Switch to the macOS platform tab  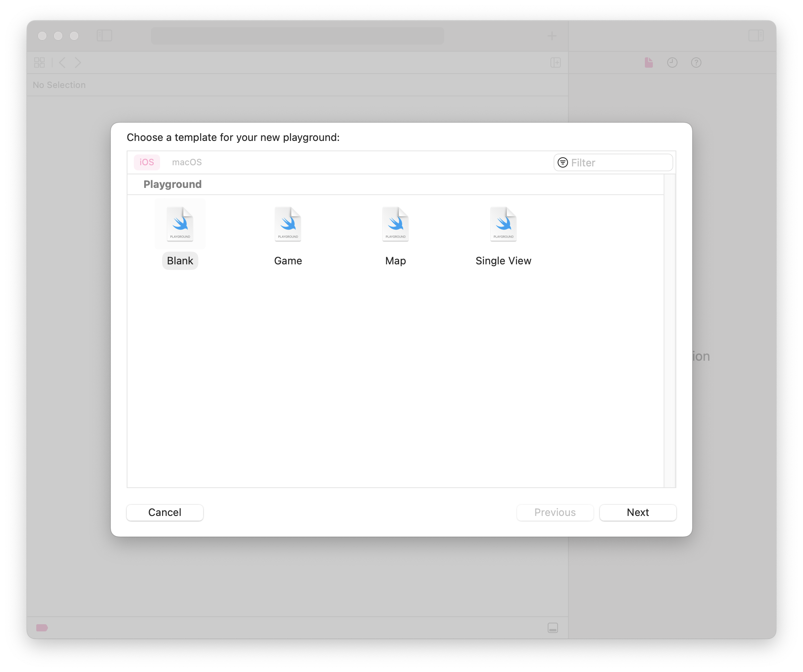tap(187, 162)
